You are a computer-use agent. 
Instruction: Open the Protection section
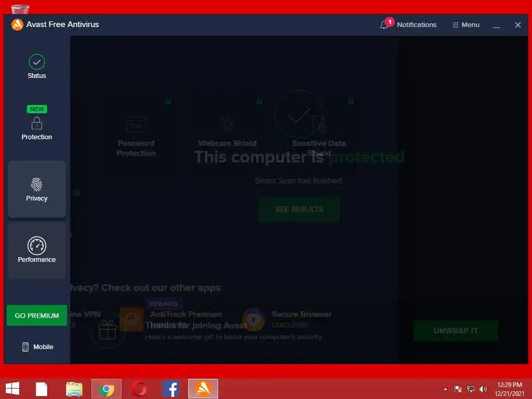(x=37, y=123)
